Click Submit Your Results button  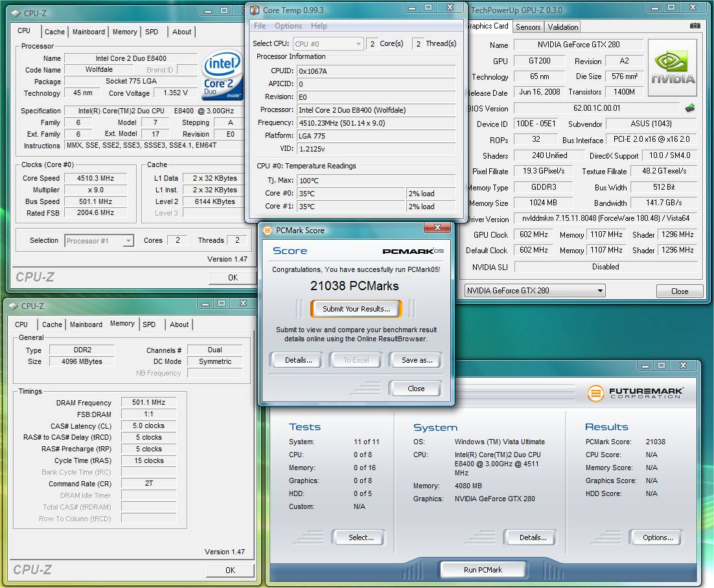click(356, 309)
